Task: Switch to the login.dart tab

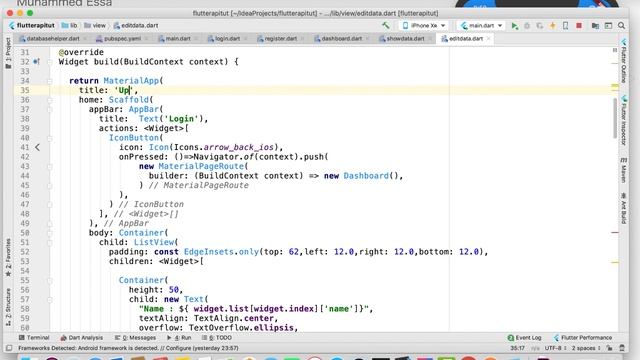Action: [x=226, y=39]
